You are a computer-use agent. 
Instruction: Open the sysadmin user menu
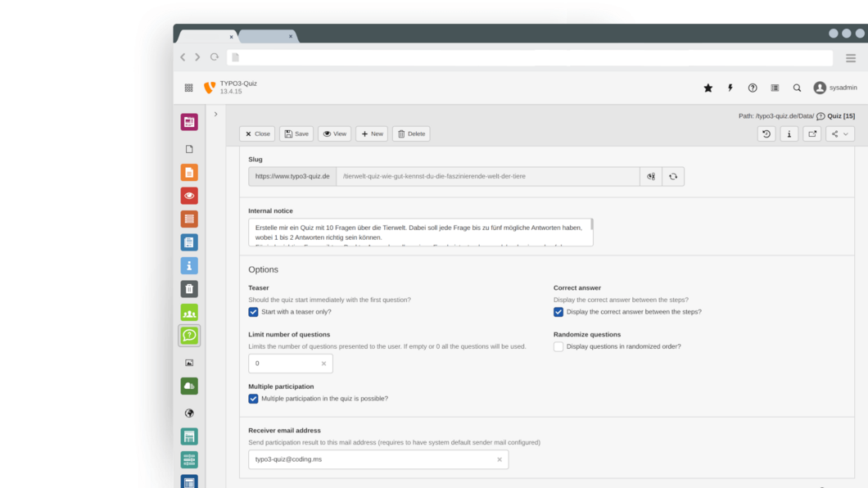835,88
